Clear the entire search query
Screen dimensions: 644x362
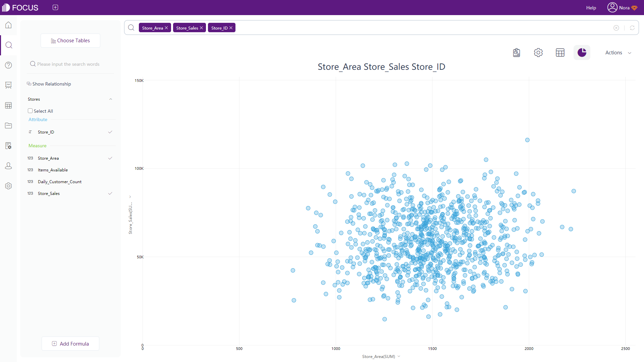pos(616,28)
